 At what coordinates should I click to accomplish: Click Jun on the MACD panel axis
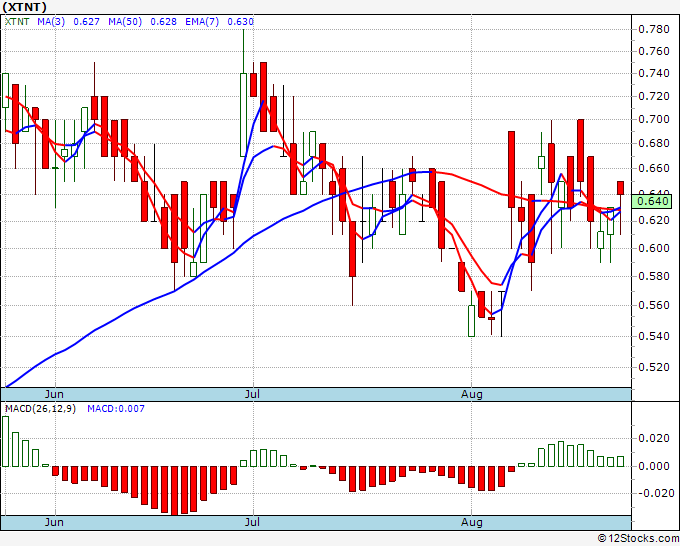[54, 522]
